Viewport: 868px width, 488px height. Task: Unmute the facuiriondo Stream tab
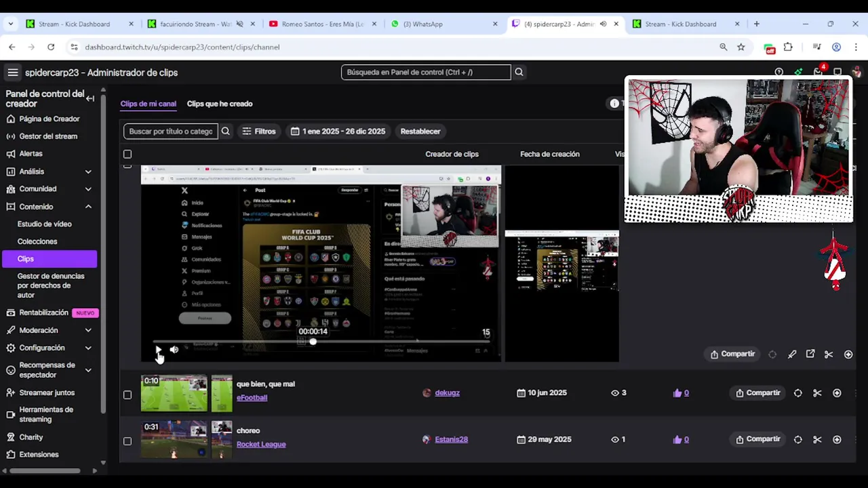(239, 24)
